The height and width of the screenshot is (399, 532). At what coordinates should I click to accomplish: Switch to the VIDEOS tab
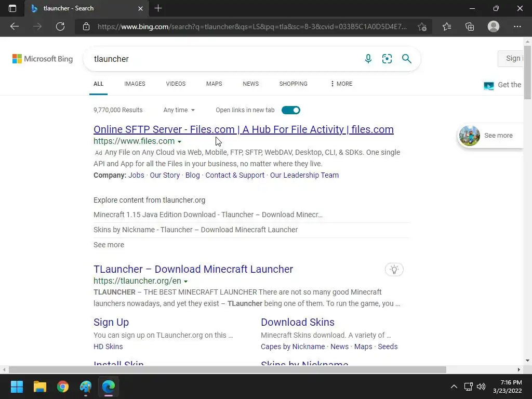[x=176, y=84]
